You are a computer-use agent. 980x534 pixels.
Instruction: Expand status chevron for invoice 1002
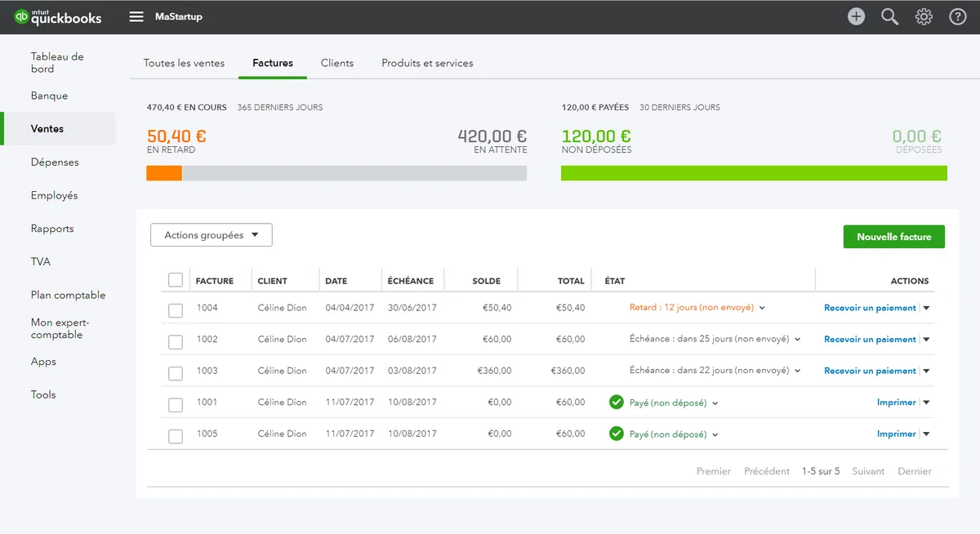(x=797, y=340)
